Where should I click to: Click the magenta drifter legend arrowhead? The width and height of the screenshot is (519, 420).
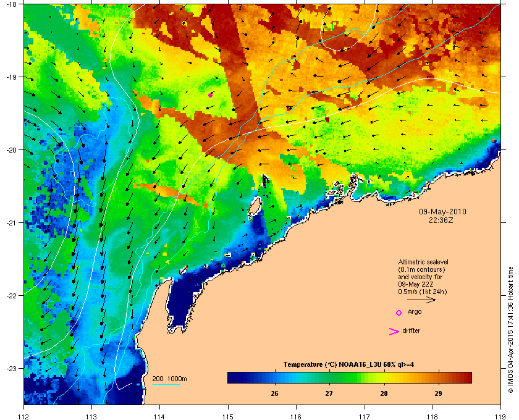click(394, 332)
